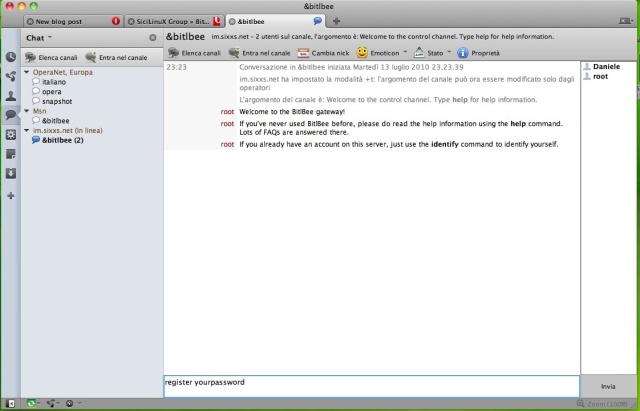The height and width of the screenshot is (411, 640).
Task: Toggle the panel sidebar from status bar
Action: pos(10,403)
